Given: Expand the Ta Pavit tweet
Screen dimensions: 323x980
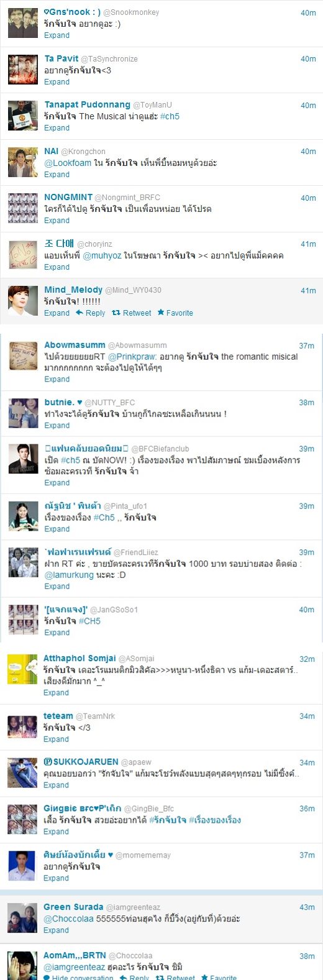Looking at the screenshot, I should 57,81.
